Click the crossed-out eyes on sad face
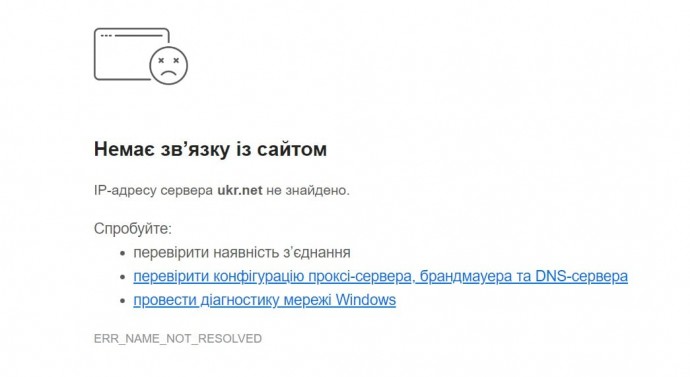Image resolution: width=690 pixels, height=377 pixels. pyautogui.click(x=169, y=60)
